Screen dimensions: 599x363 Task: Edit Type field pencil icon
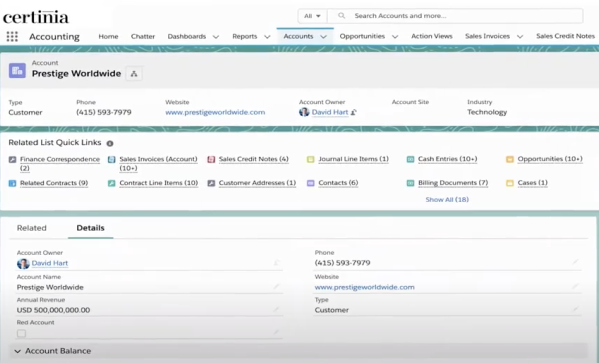click(x=575, y=310)
